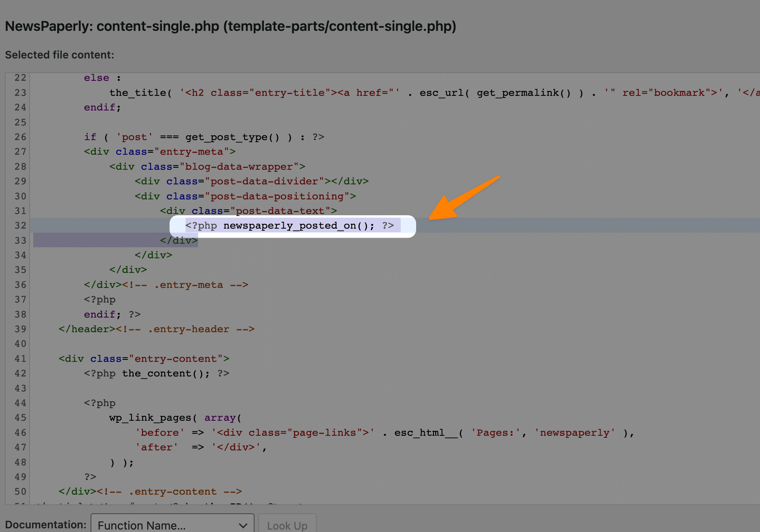Click the Look Up button
Viewport: 760px width, 532px height.
287,525
